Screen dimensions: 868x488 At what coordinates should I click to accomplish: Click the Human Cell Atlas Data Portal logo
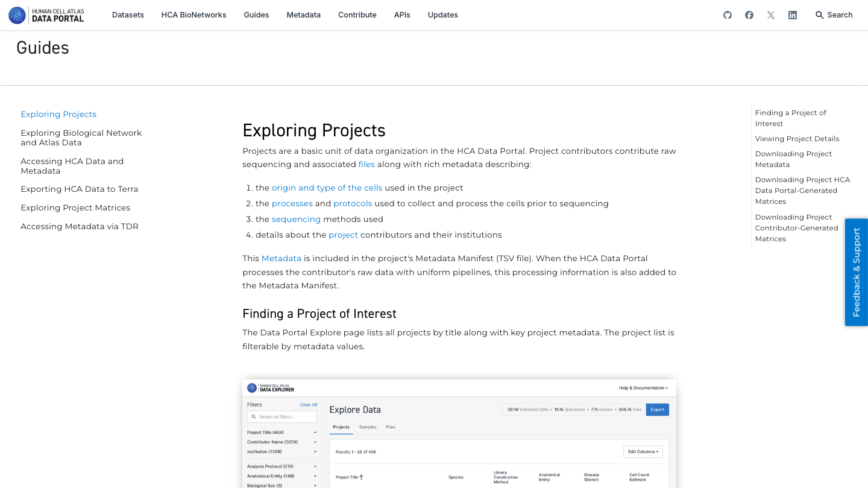pyautogui.click(x=46, y=15)
